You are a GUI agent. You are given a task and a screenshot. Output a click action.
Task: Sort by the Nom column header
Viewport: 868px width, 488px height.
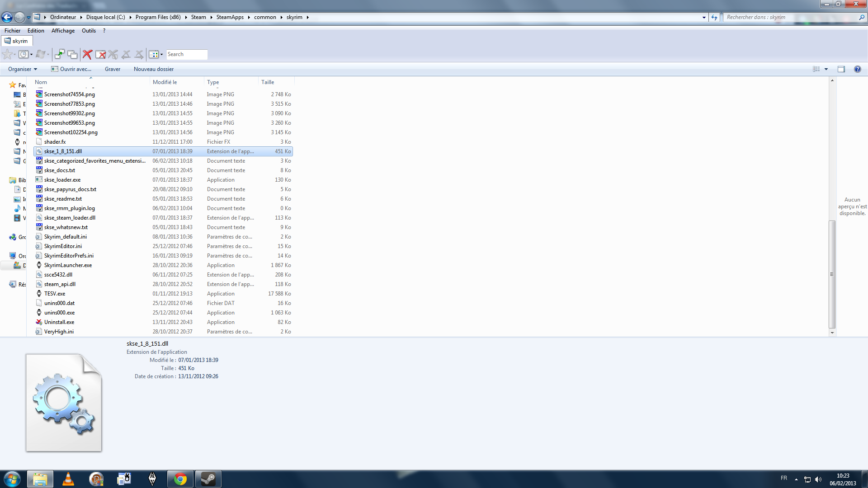(x=91, y=82)
